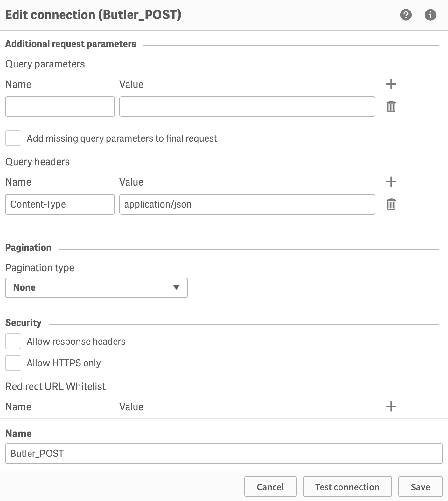Add a new query header row
The height and width of the screenshot is (501, 448).
[391, 182]
